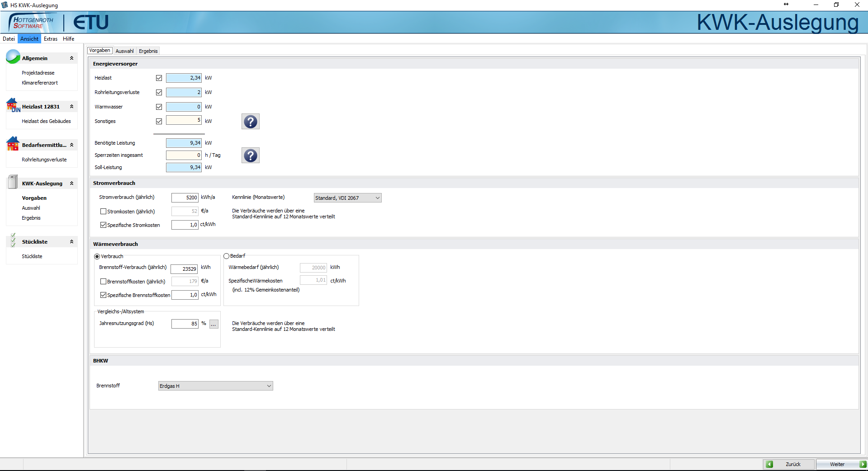Select Klimareferenzort in the sidebar
The width and height of the screenshot is (868, 471).
[x=40, y=83]
